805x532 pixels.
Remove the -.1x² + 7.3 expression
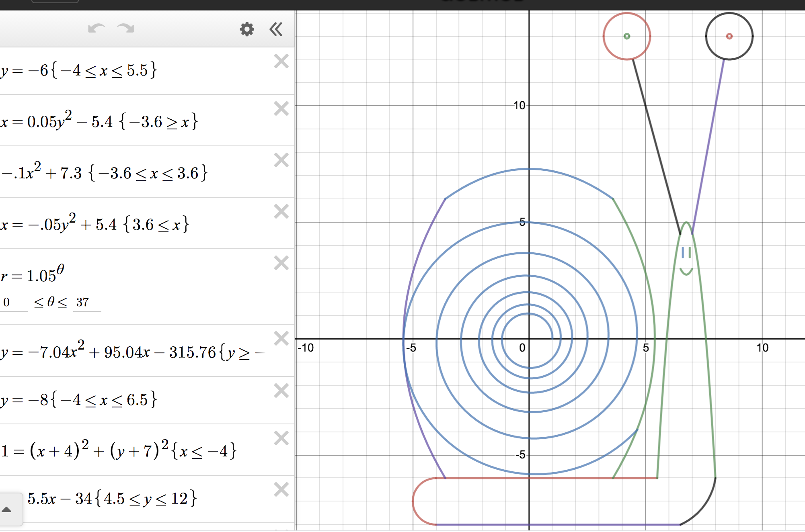coord(281,160)
